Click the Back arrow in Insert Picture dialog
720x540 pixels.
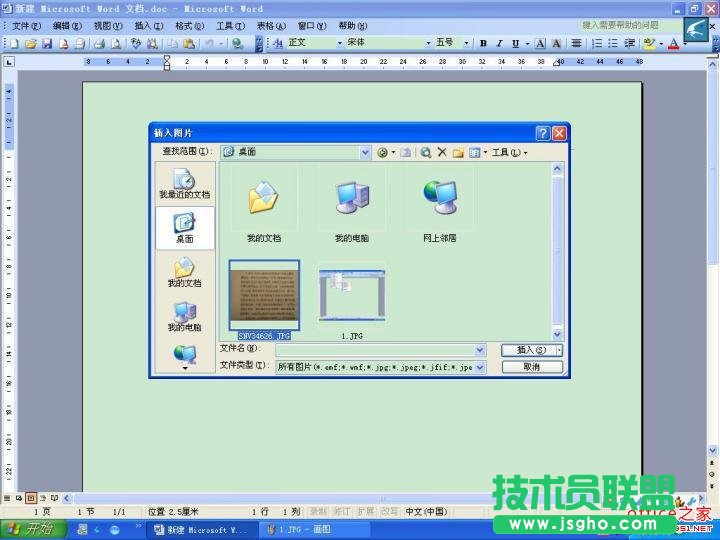pyautogui.click(x=382, y=152)
